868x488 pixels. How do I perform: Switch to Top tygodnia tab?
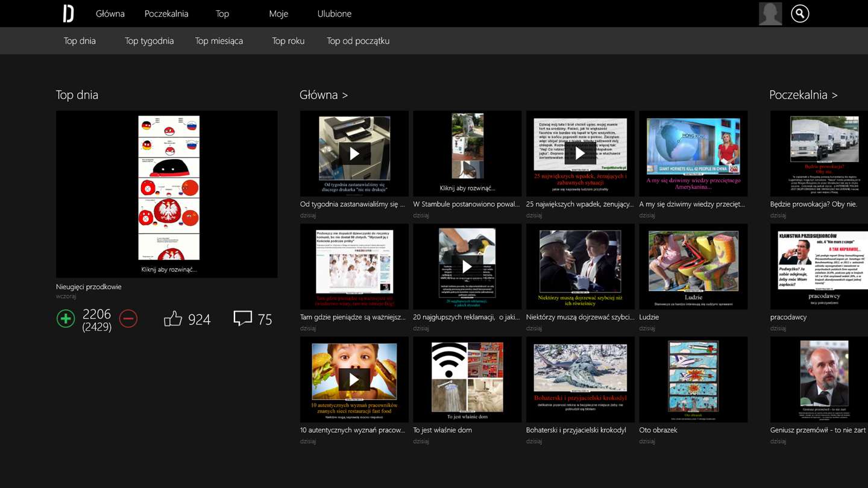(149, 41)
